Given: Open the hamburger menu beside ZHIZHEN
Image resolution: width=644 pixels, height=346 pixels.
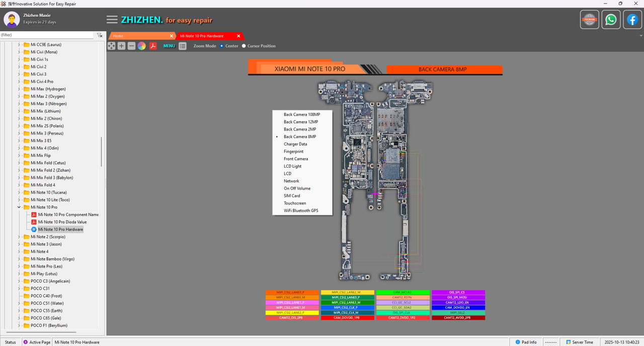Looking at the screenshot, I should [x=112, y=20].
